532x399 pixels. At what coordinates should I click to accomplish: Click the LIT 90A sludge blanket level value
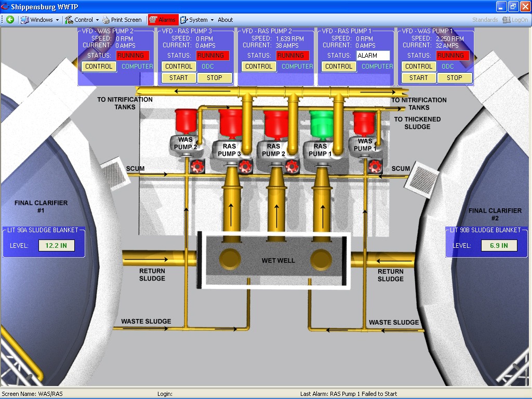coord(57,245)
